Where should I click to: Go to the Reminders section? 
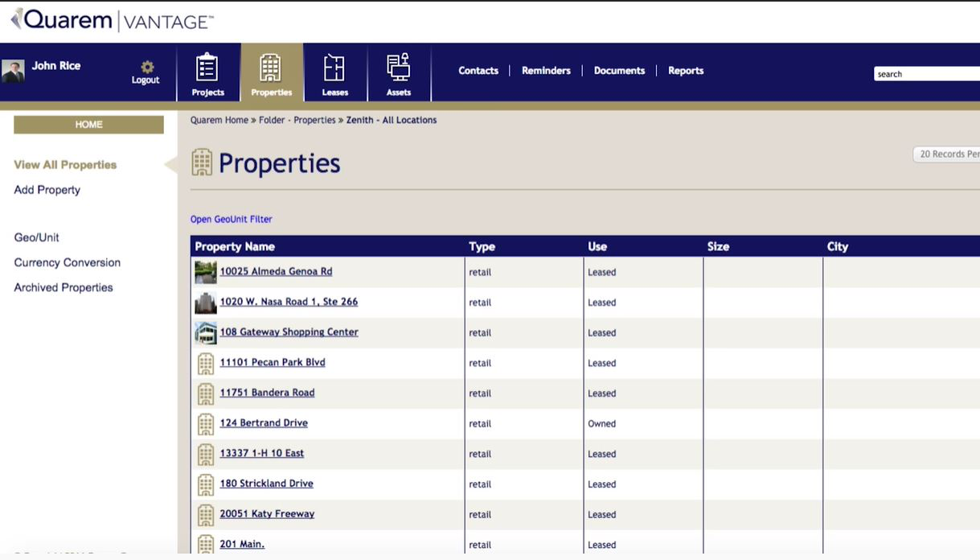[x=546, y=70]
